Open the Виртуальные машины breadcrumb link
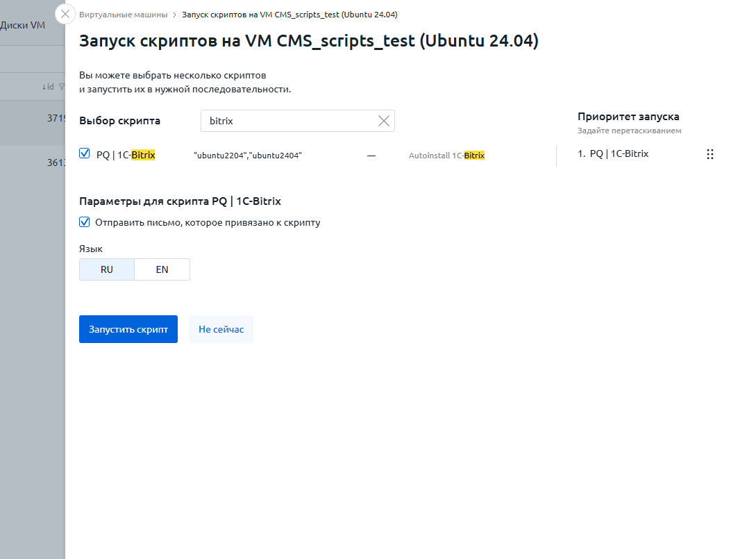The height and width of the screenshot is (559, 756). 124,15
